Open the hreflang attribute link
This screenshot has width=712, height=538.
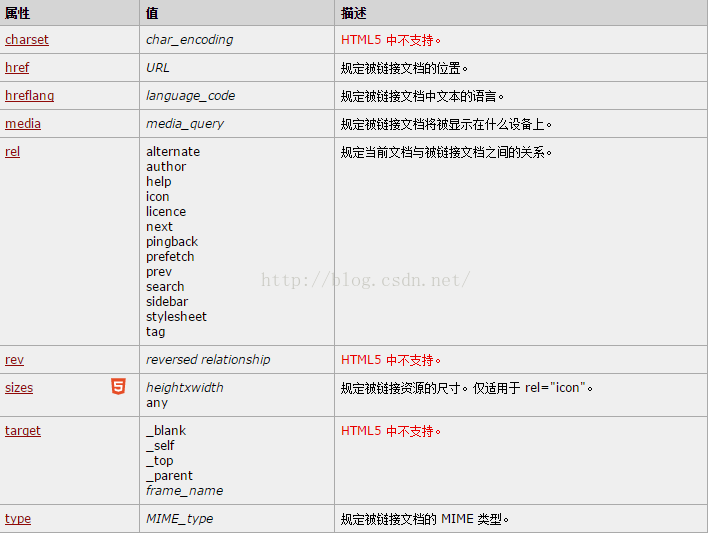[x=30, y=96]
